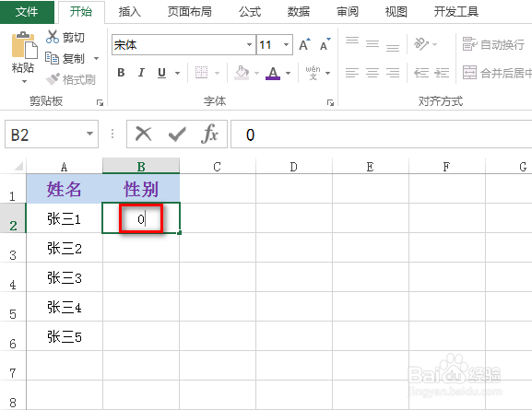Click the Copy icon
532x410 pixels.
53,58
